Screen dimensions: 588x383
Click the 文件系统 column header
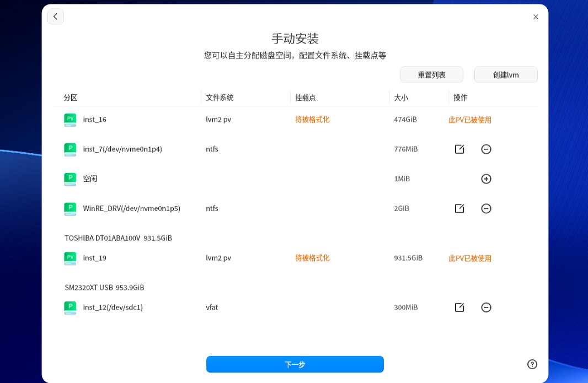(x=220, y=98)
